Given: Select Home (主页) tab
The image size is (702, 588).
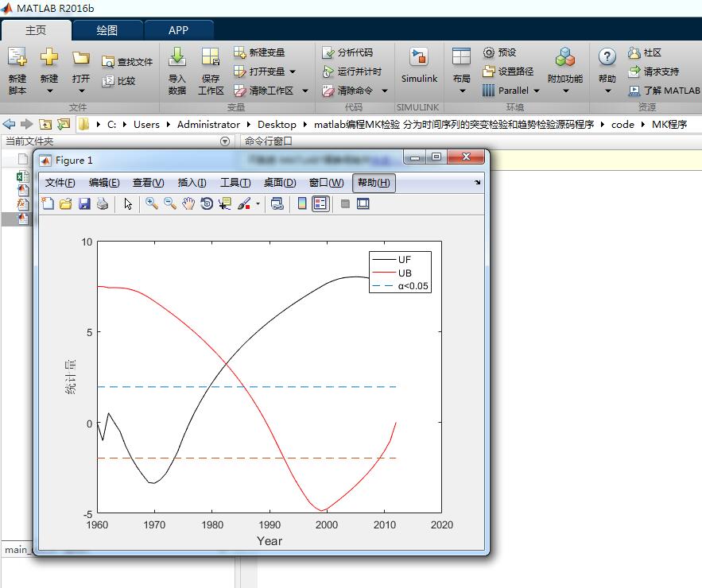Looking at the screenshot, I should point(36,30).
